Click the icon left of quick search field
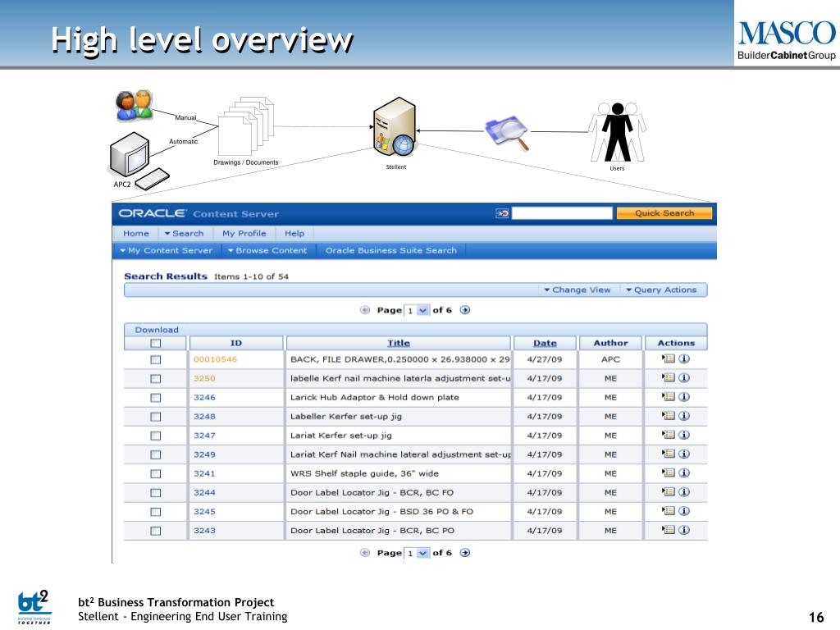Viewport: 840px width, 630px height. point(502,213)
